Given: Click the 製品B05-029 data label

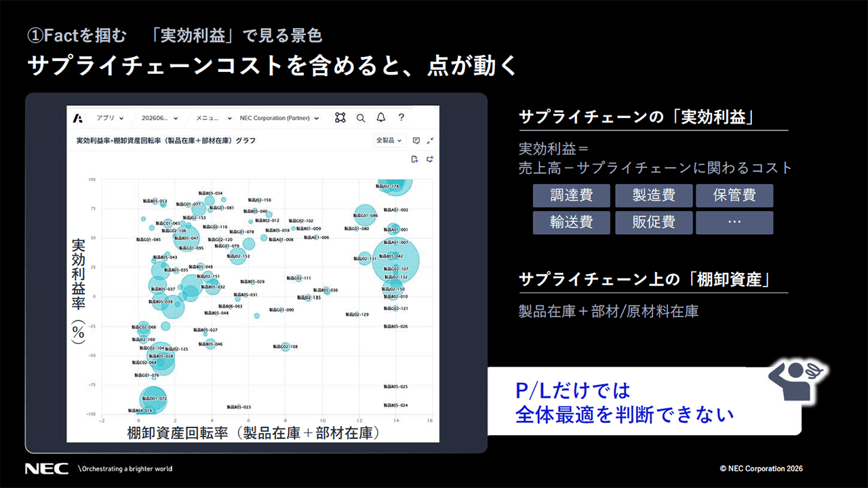Looking at the screenshot, I should [252, 281].
